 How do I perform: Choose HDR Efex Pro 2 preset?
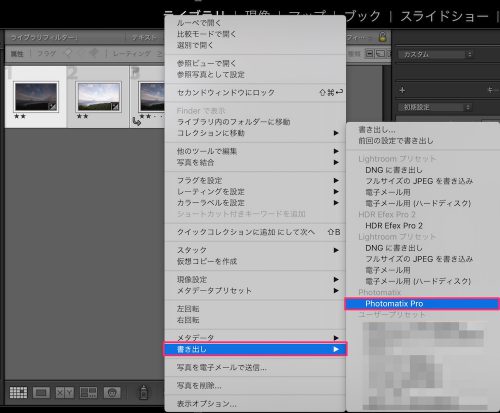(x=423, y=226)
